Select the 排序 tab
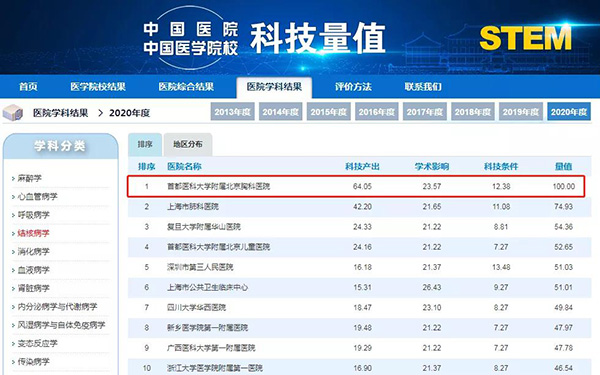The image size is (600, 375). [x=145, y=144]
